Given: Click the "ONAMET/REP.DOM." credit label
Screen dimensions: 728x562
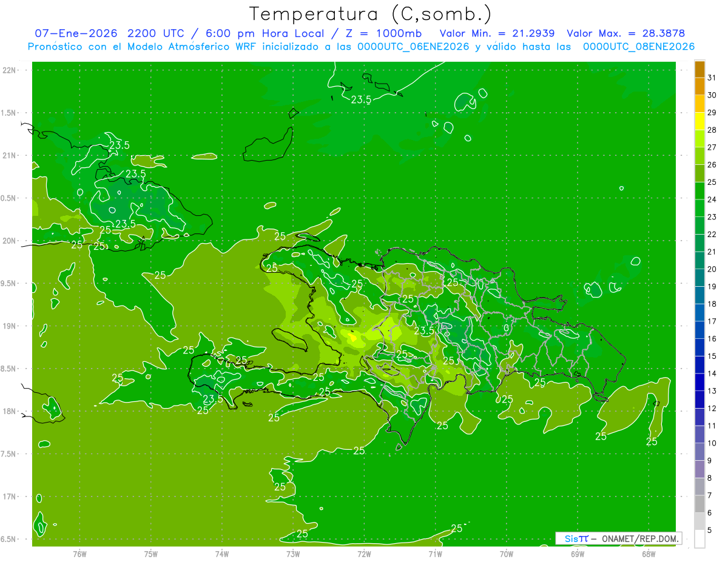Looking at the screenshot, I should (x=639, y=538).
